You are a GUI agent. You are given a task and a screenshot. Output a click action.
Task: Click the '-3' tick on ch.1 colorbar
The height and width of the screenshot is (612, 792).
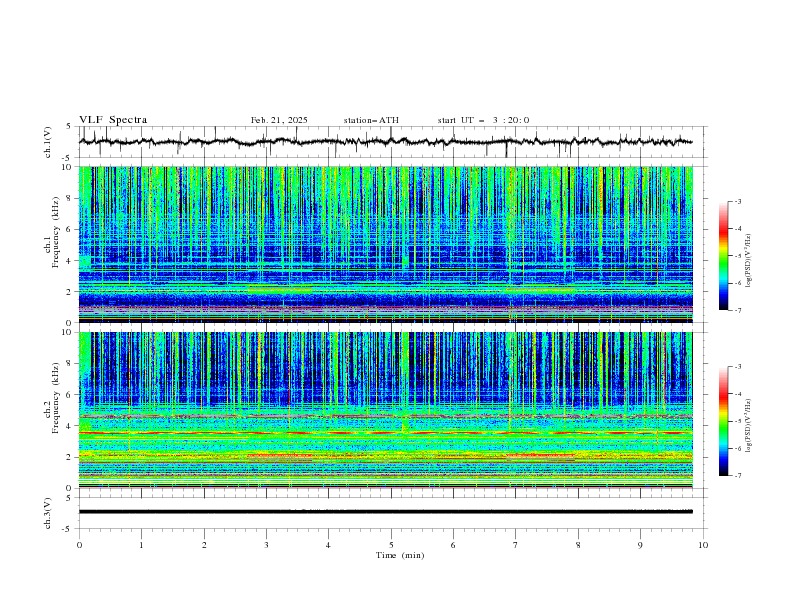point(737,201)
